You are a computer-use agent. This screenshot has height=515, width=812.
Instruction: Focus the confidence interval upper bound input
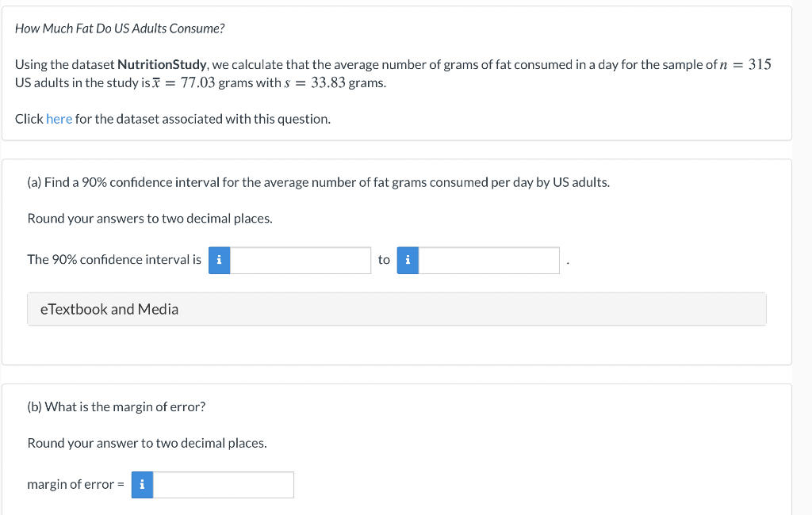point(488,260)
